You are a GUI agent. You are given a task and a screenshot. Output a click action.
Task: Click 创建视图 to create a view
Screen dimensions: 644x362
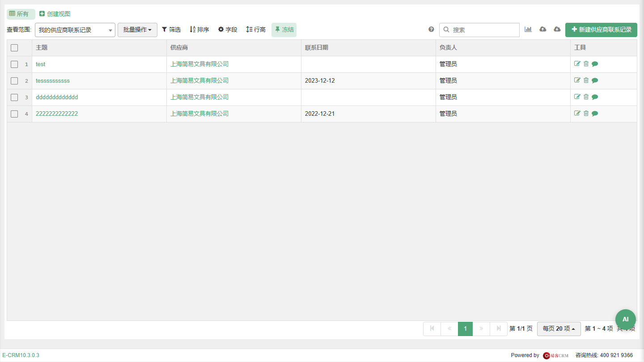pyautogui.click(x=55, y=14)
